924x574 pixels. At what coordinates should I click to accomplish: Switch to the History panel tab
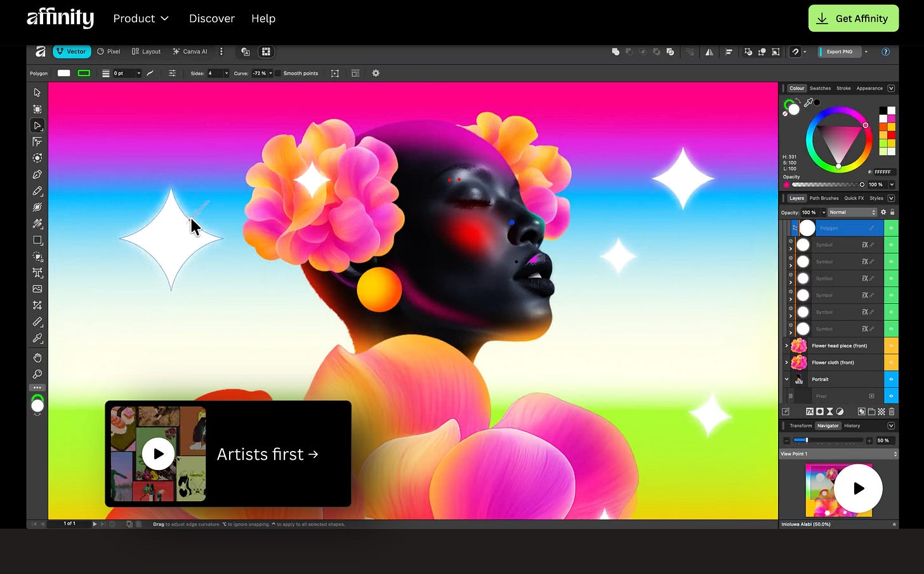pyautogui.click(x=852, y=426)
